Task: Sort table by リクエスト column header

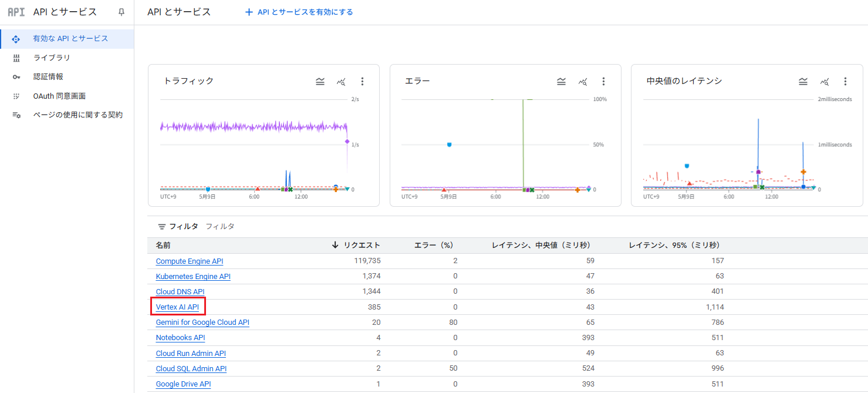Action: pos(362,245)
